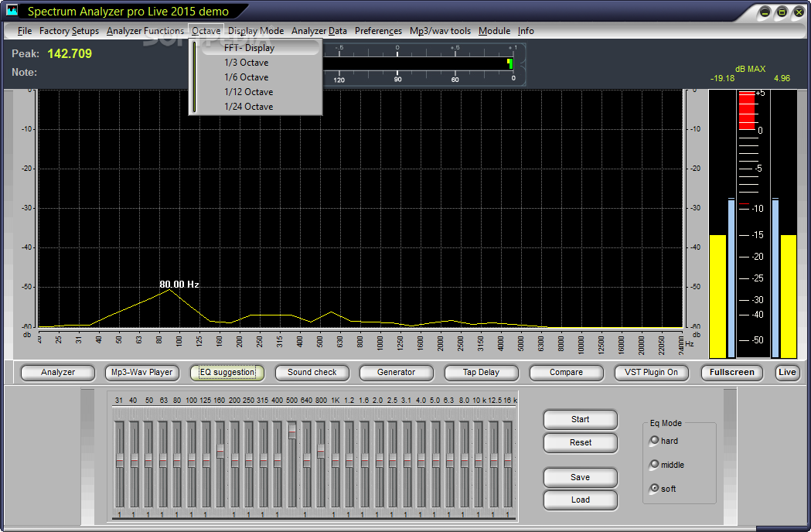Click the Peak value 142.709

[70, 54]
